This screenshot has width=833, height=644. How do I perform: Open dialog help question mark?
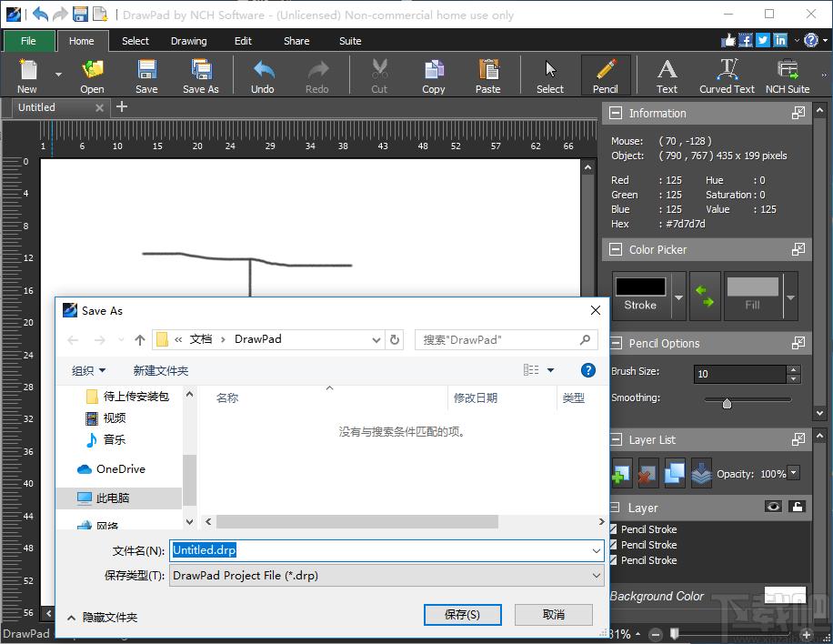coord(588,370)
